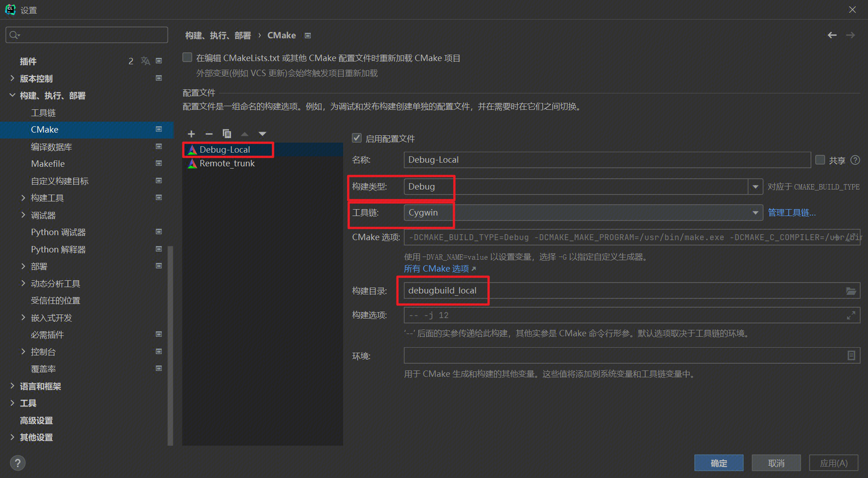Open the environment variables editor icon
The height and width of the screenshot is (478, 868).
click(x=851, y=355)
